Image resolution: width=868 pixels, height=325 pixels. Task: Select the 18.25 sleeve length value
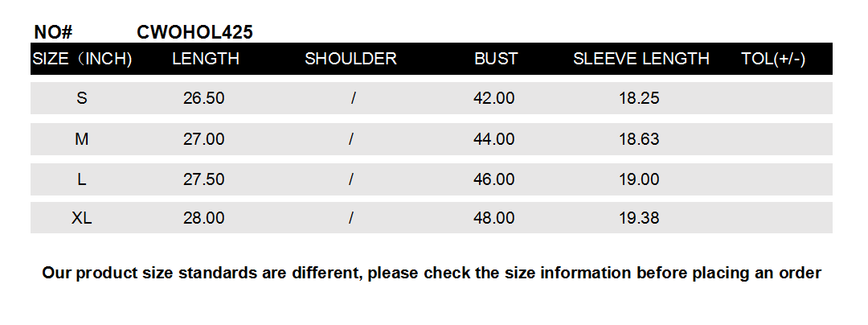tap(639, 98)
